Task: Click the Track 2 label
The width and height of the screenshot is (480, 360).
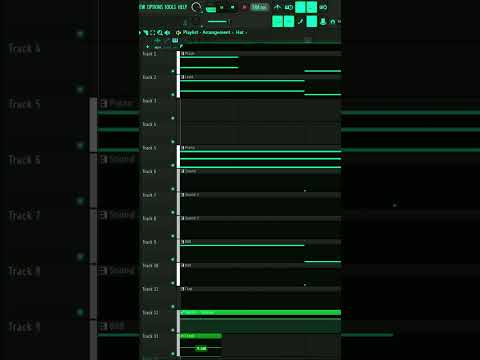Action: (149, 77)
